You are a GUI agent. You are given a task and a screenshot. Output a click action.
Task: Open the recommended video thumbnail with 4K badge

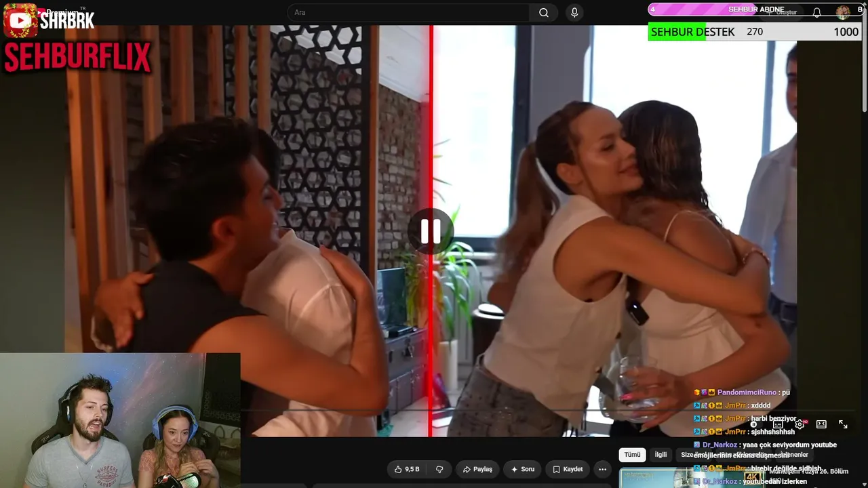coord(692,478)
